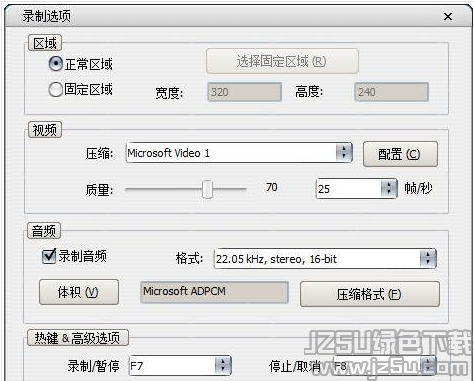
Task: Click the quality value 70 text
Action: pyautogui.click(x=272, y=187)
